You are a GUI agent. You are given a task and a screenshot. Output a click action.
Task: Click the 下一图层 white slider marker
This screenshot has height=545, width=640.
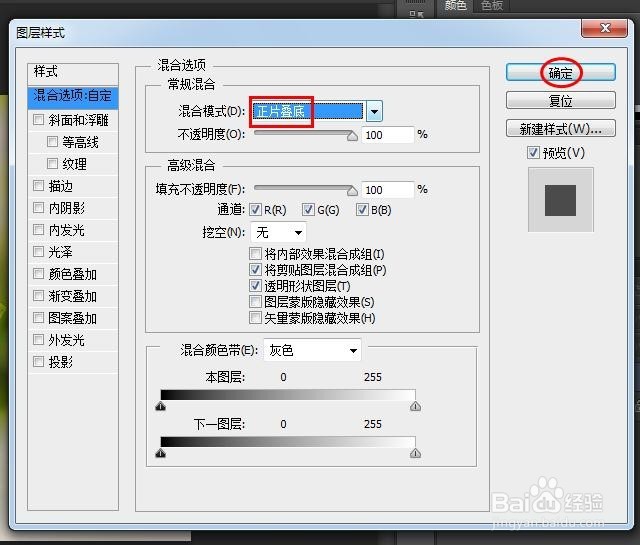tap(415, 453)
